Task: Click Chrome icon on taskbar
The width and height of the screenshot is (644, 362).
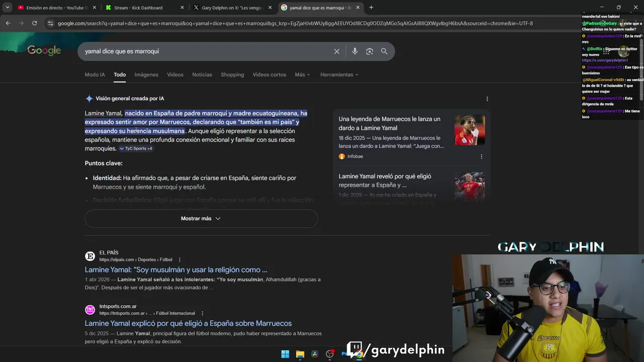Action: click(x=359, y=354)
